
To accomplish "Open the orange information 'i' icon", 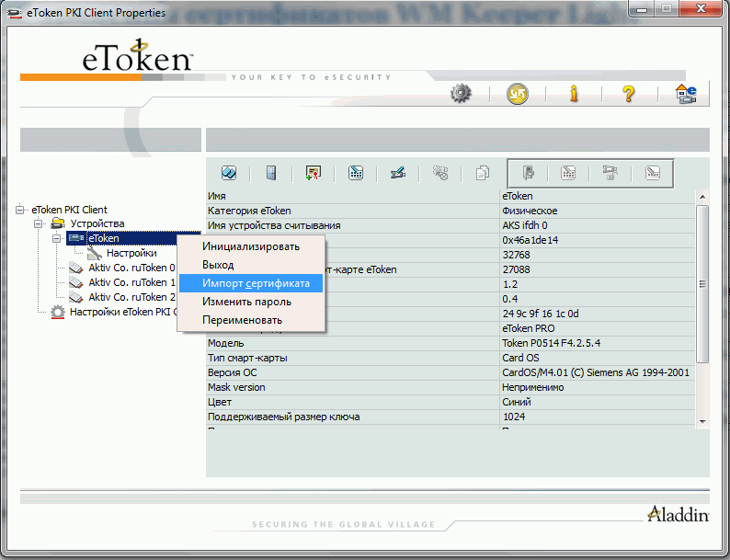I will pyautogui.click(x=574, y=93).
